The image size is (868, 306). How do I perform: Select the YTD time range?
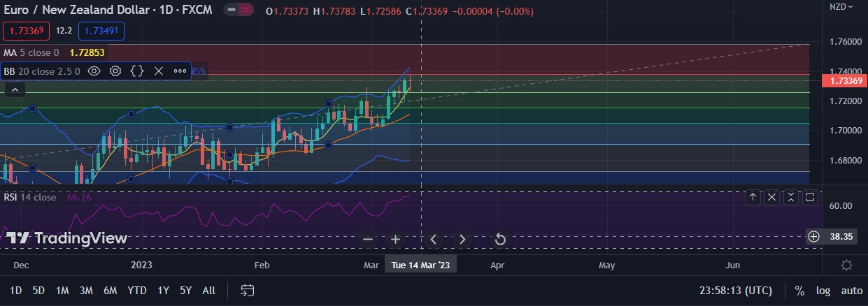click(136, 291)
